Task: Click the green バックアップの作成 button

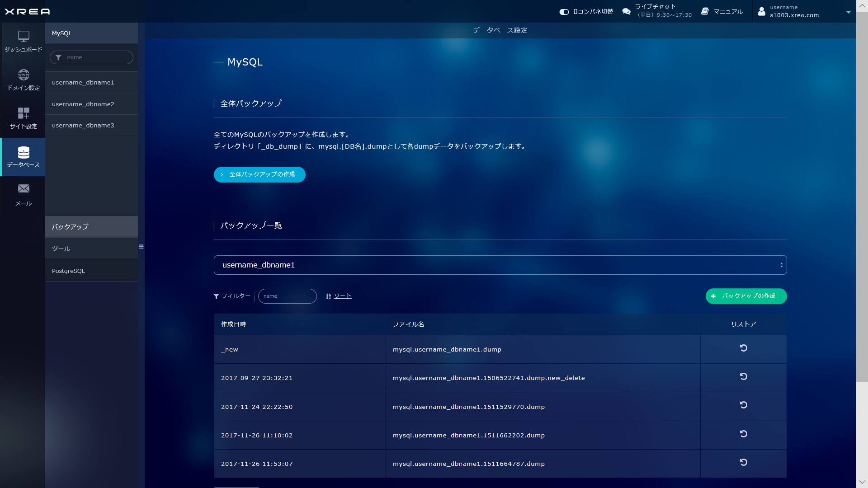Action: (746, 296)
